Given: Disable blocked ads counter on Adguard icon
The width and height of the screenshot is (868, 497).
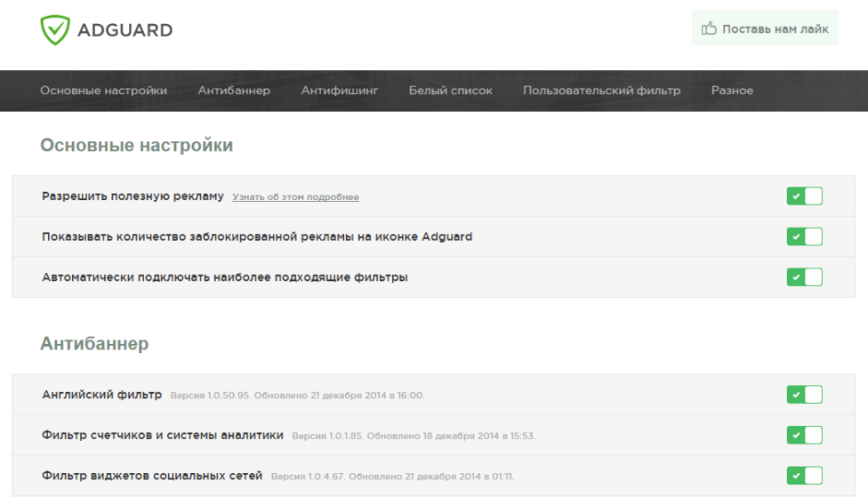Looking at the screenshot, I should (804, 236).
